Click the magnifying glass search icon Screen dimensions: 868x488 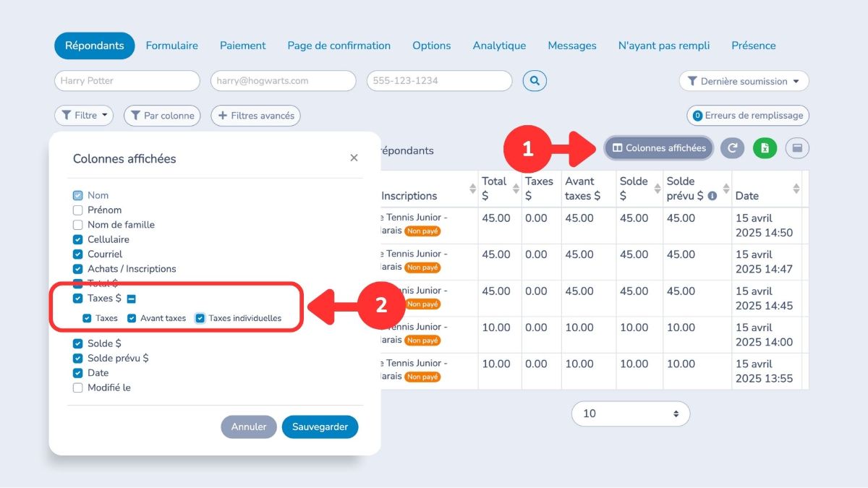[535, 81]
